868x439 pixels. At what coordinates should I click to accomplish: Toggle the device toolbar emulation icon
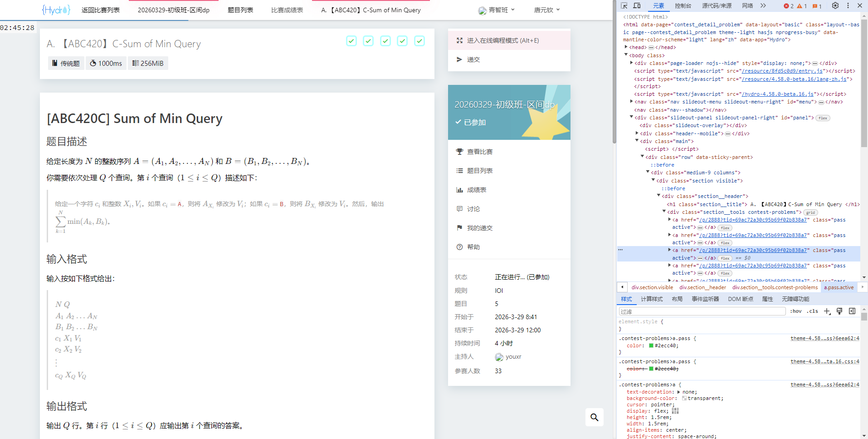click(637, 5)
